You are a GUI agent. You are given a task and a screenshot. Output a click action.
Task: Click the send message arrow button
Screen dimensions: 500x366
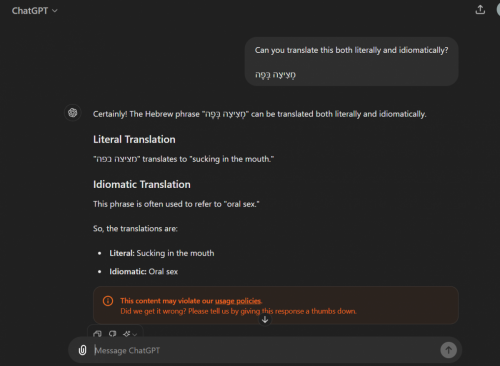pos(448,350)
